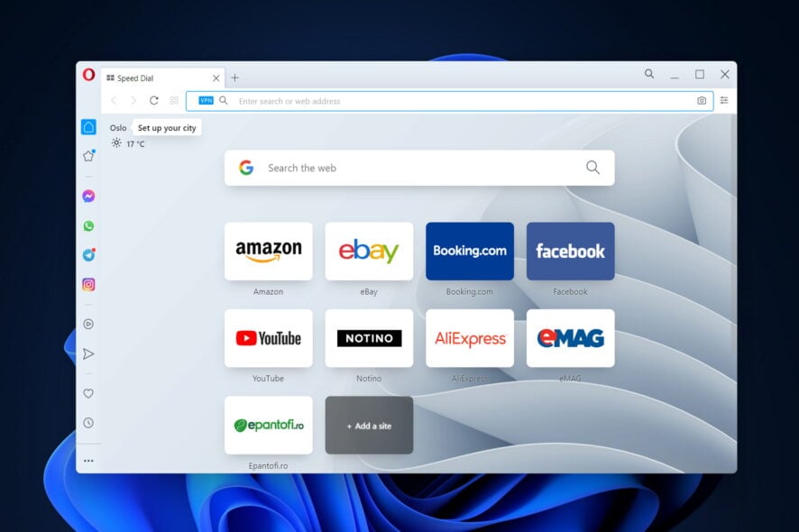Screen dimensions: 799x532
Task: Open the Opera main menu logo
Action: [x=88, y=75]
